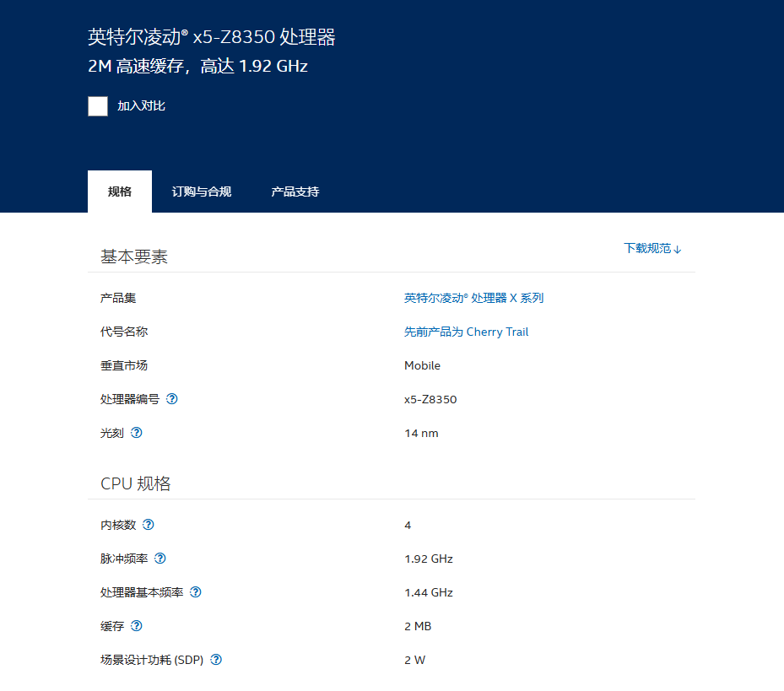Click the 基本要素 section heading
This screenshot has height=691, width=784.
point(134,256)
